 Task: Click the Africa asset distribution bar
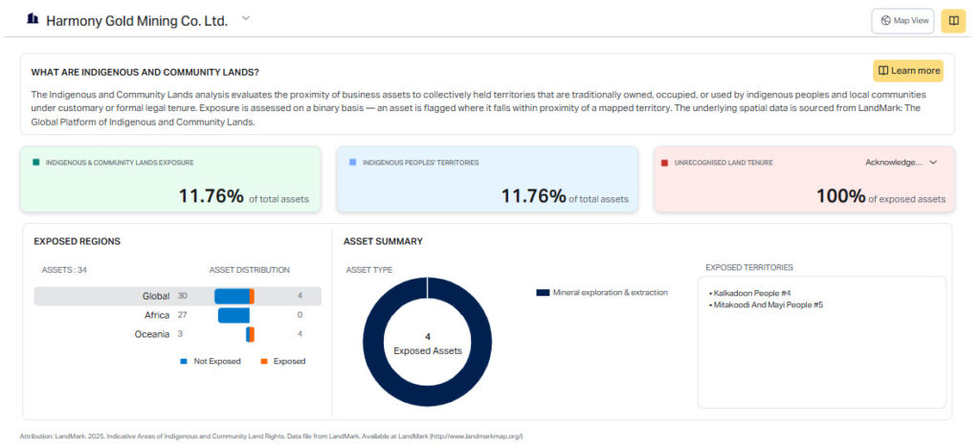pos(234,316)
